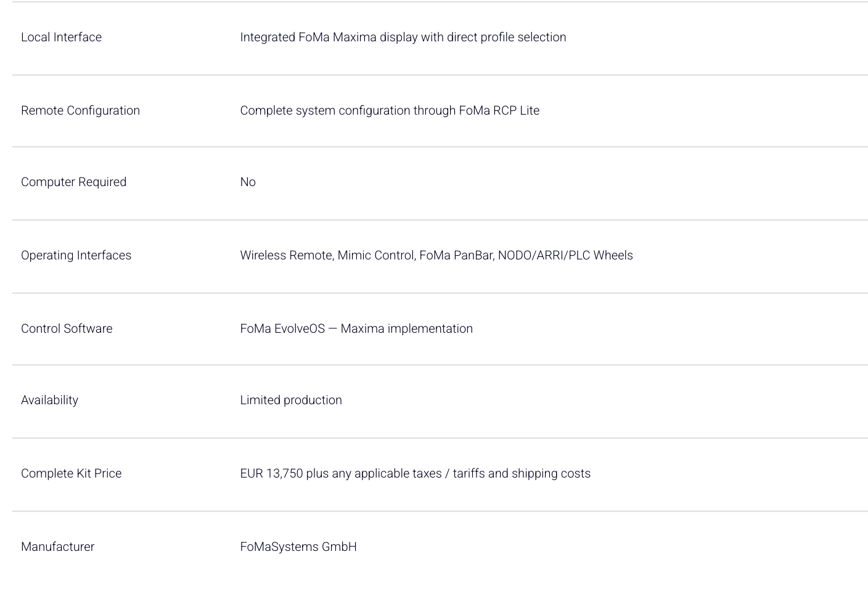Click the 'No' value for Computer Required
The width and height of the screenshot is (868, 594).
pyautogui.click(x=248, y=182)
